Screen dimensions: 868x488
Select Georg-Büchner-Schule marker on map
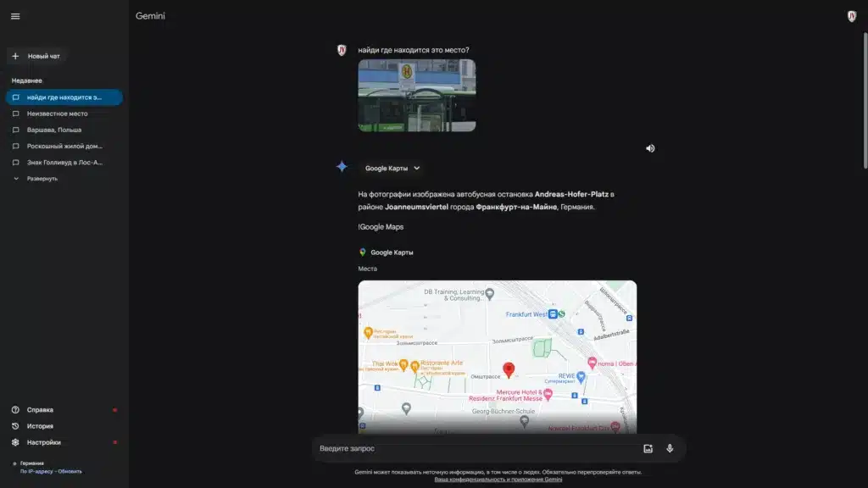point(524,422)
